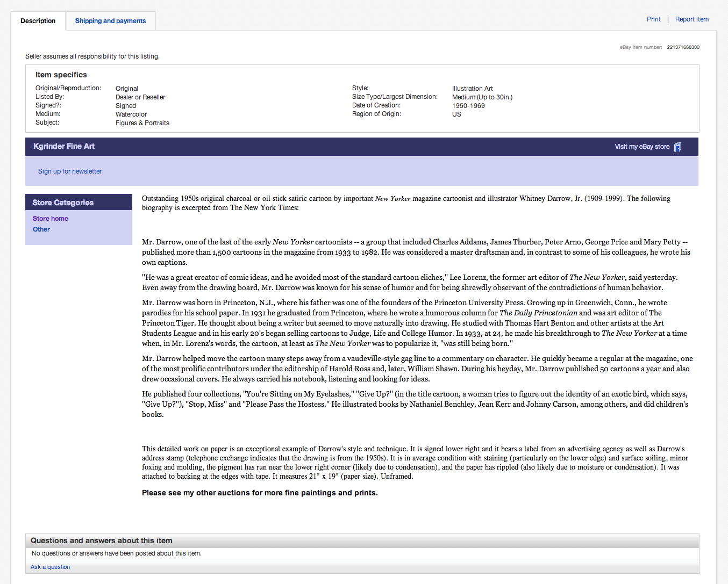Click the Dealer or Reseller value
The height and width of the screenshot is (584, 728).
coord(140,97)
